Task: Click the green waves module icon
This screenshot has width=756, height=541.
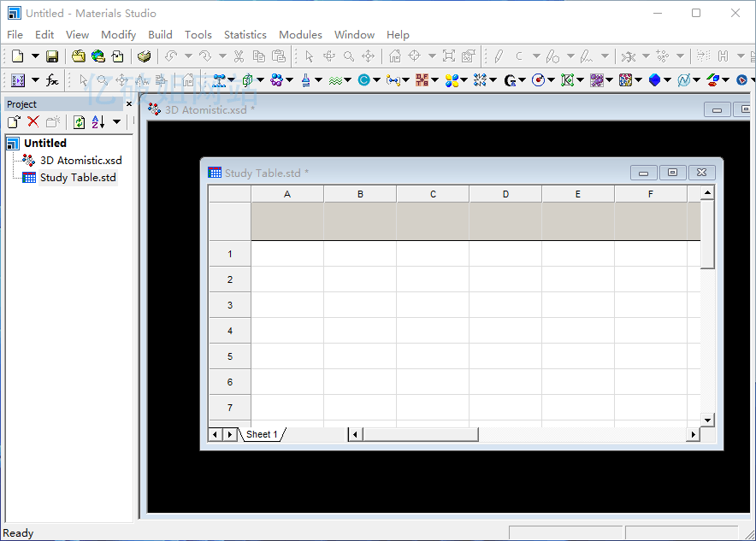Action: tap(335, 80)
